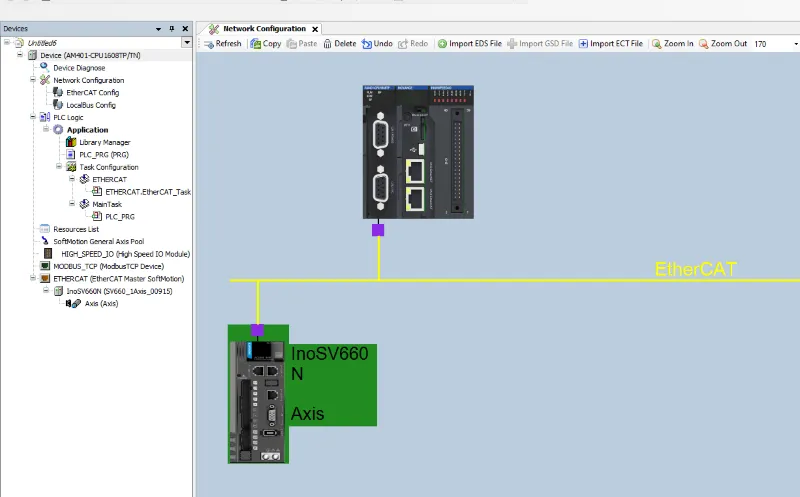The height and width of the screenshot is (497, 800).
Task: Click the Zoom Out magnifier icon
Action: (704, 44)
